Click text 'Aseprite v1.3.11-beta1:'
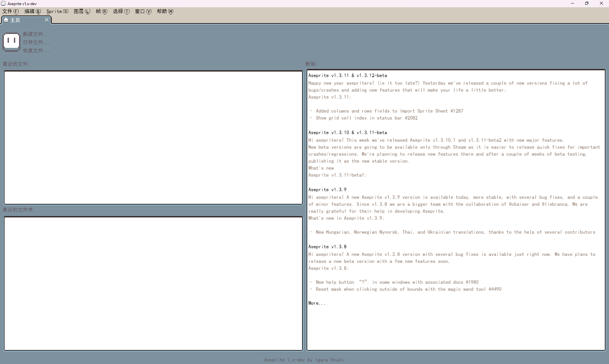 pyautogui.click(x=337, y=175)
